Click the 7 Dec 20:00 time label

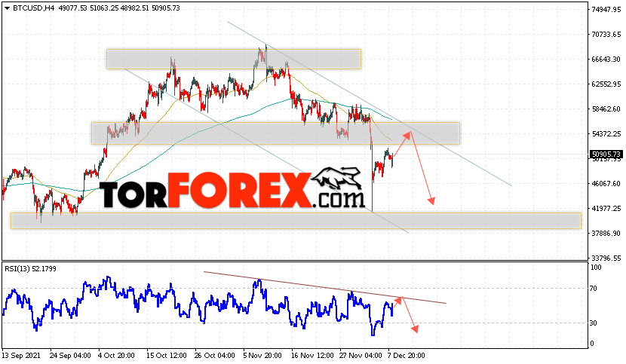coord(407,355)
